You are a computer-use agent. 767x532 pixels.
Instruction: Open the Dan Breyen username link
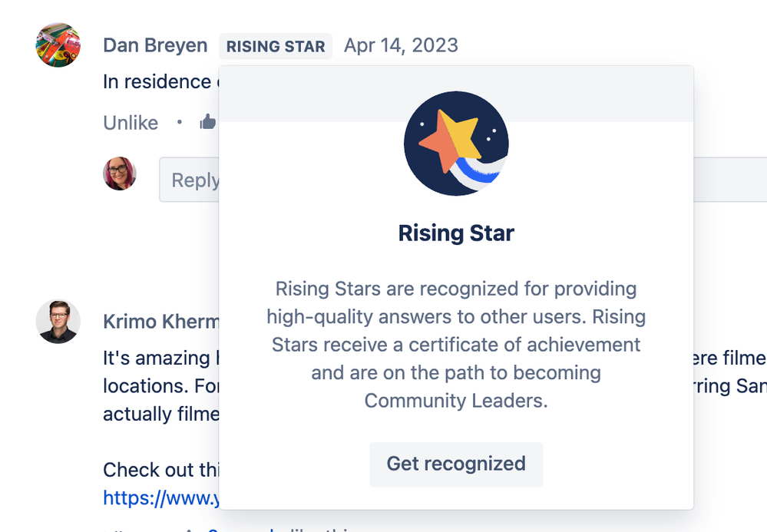(x=155, y=45)
